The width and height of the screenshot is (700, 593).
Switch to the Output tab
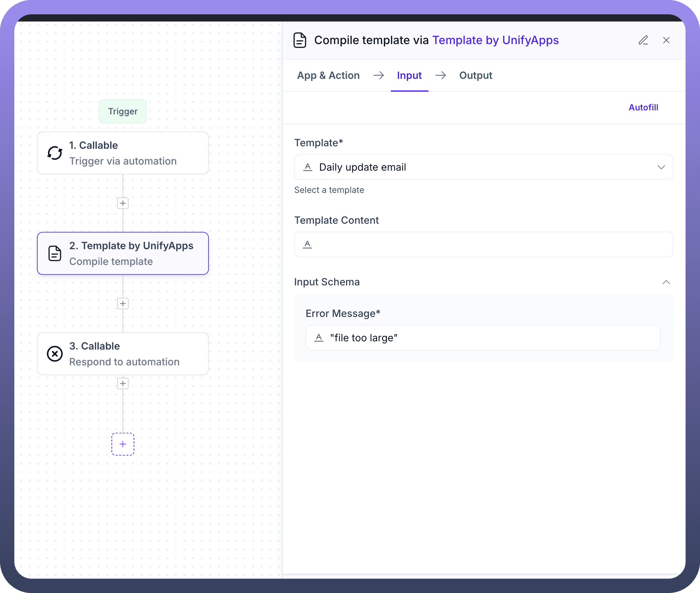coord(475,75)
